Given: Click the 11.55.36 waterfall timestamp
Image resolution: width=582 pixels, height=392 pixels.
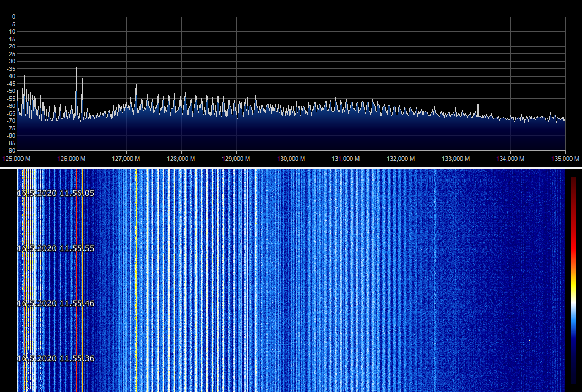Looking at the screenshot, I should [x=56, y=358].
